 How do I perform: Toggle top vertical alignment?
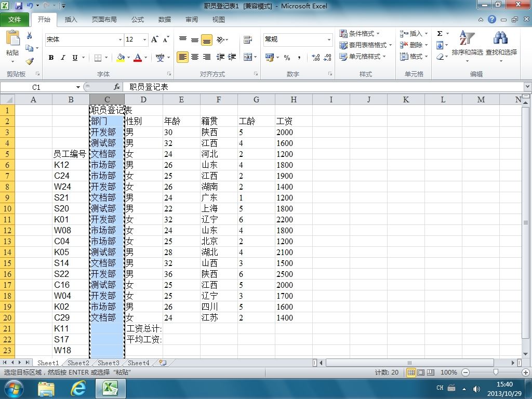[183, 39]
